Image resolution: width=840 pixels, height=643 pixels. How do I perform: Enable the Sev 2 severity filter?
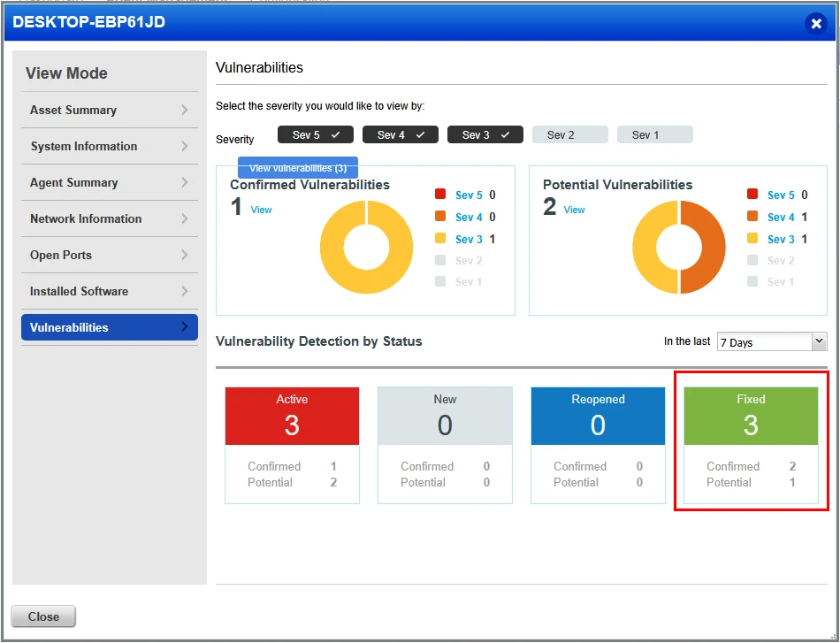[x=570, y=135]
